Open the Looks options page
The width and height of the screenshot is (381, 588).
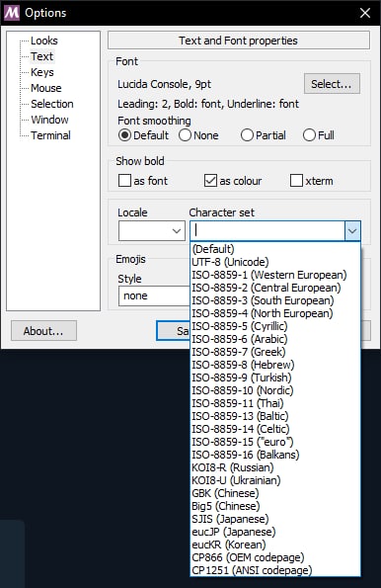click(x=43, y=41)
